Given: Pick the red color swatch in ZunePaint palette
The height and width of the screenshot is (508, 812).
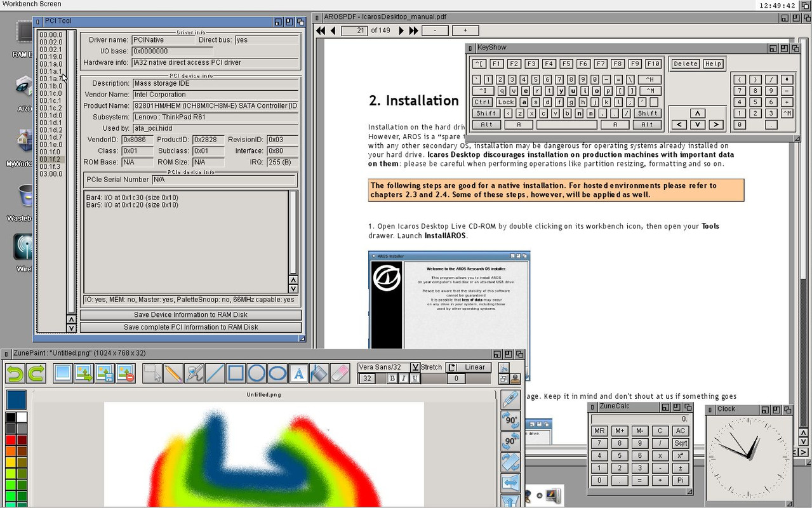Looking at the screenshot, I should point(11,440).
